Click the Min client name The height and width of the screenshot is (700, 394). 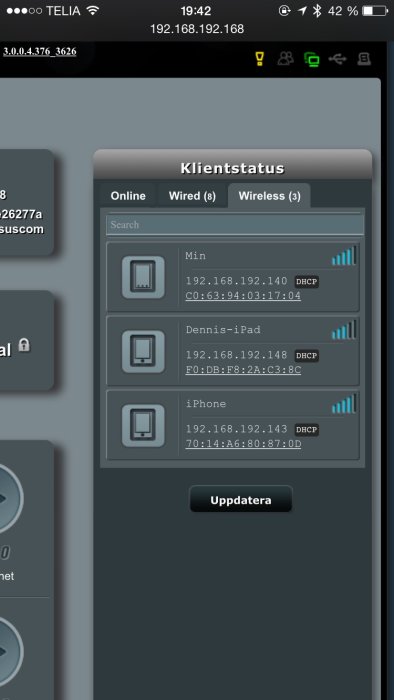[196, 256]
